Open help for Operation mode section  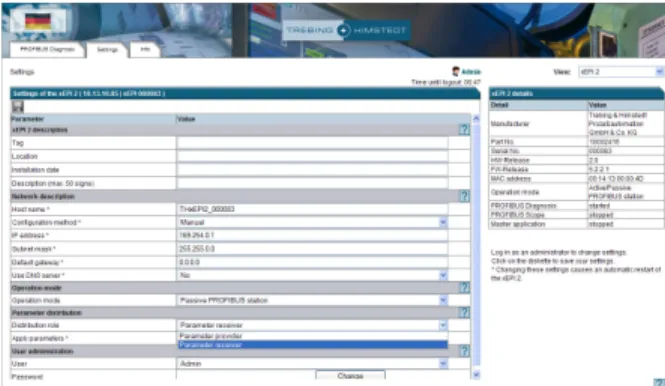(x=464, y=288)
